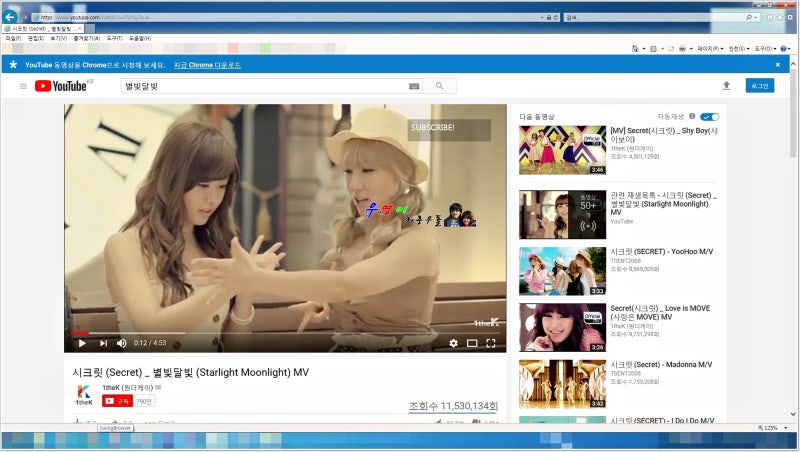Skip to next video
This screenshot has height=452, width=800.
(x=104, y=343)
